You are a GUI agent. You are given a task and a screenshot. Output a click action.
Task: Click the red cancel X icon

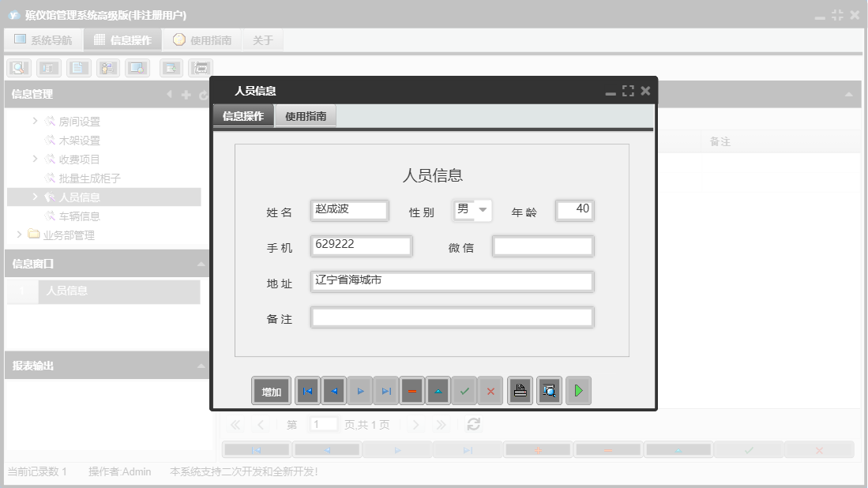490,390
